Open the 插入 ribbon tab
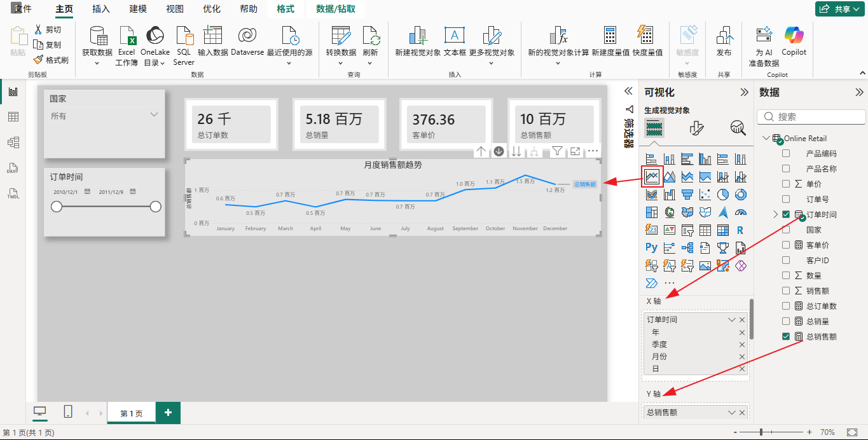Screen dimensions: 868x440 coord(101,9)
